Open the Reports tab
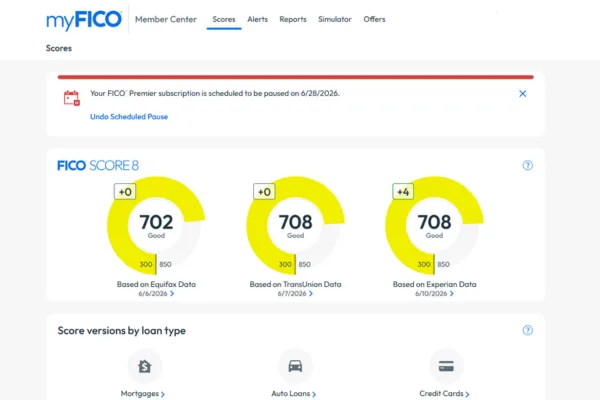Image resolution: width=600 pixels, height=400 pixels. click(293, 19)
